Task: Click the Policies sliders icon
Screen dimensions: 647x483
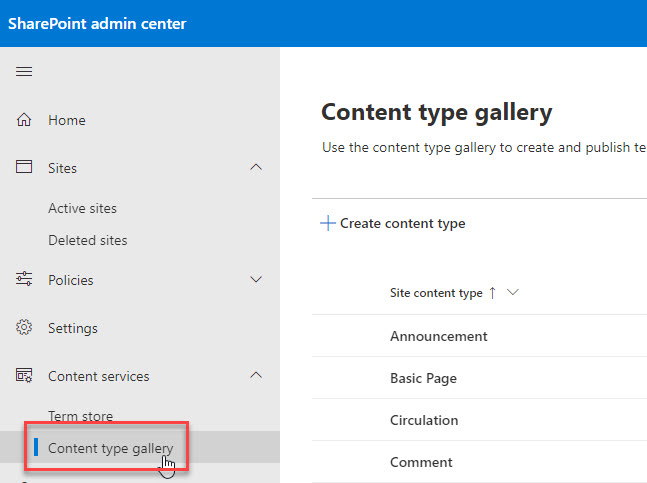Action: [24, 279]
